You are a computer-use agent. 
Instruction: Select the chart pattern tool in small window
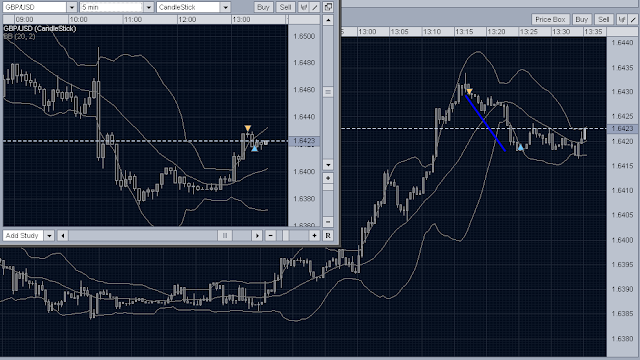[303, 7]
